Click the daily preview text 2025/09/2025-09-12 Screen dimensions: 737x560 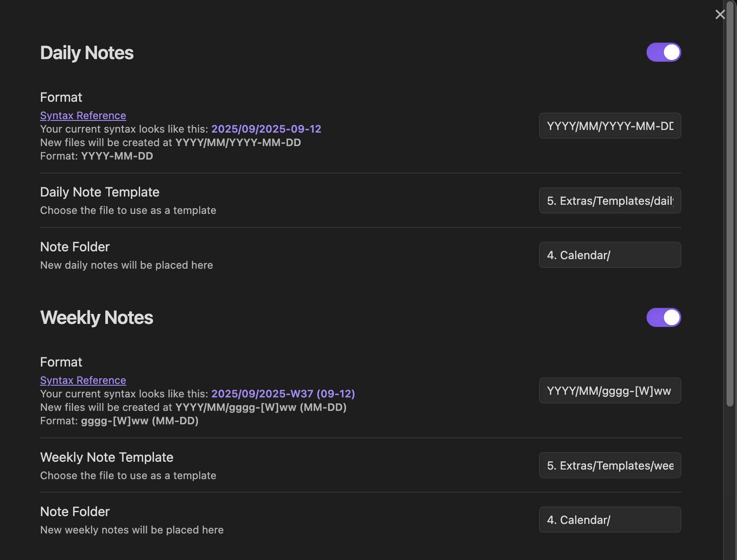tap(266, 129)
